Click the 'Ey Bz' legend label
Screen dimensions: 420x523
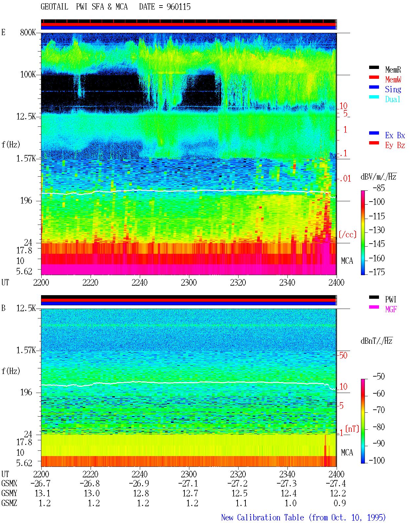click(x=395, y=145)
